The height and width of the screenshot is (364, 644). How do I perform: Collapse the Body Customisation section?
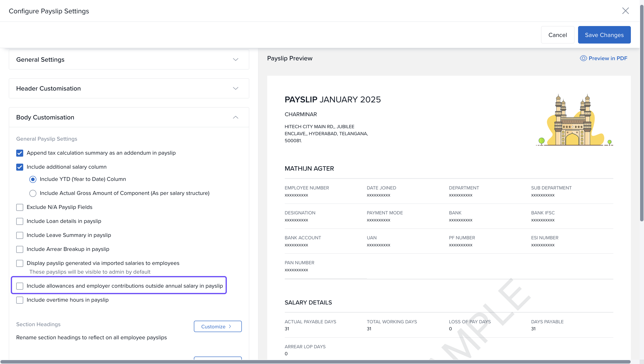[x=235, y=117]
